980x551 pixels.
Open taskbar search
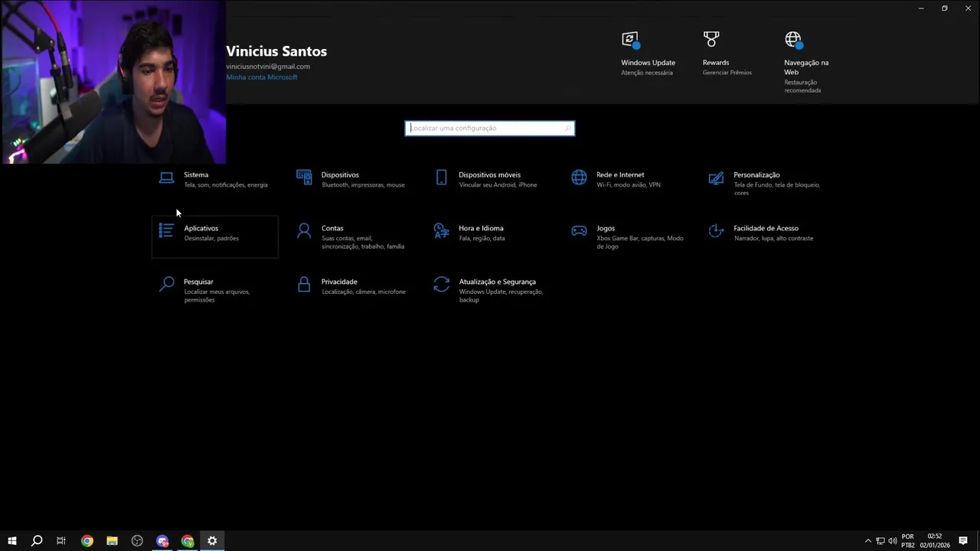tap(37, 541)
